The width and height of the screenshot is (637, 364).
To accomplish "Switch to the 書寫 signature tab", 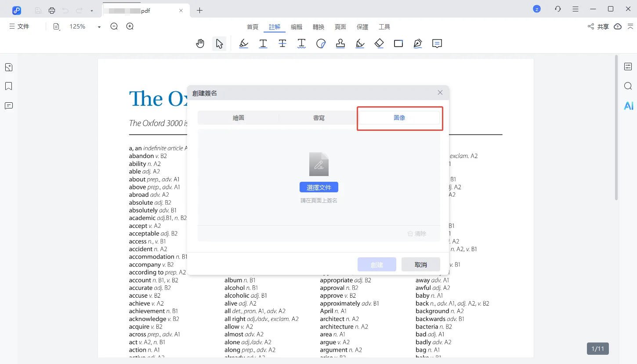I will pyautogui.click(x=319, y=118).
